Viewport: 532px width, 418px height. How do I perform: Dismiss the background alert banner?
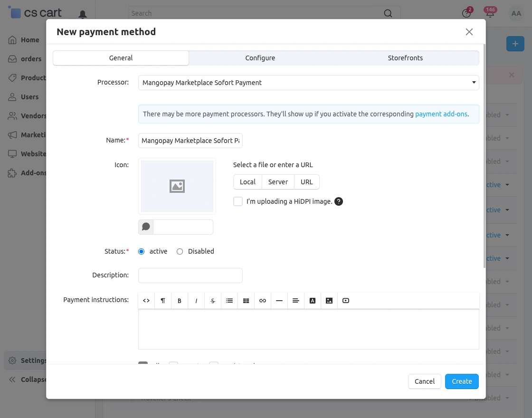point(512,75)
